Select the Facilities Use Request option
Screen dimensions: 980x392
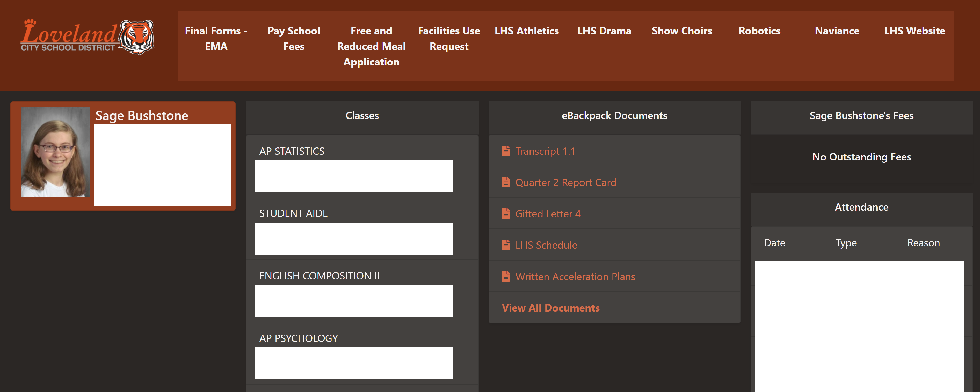[449, 38]
